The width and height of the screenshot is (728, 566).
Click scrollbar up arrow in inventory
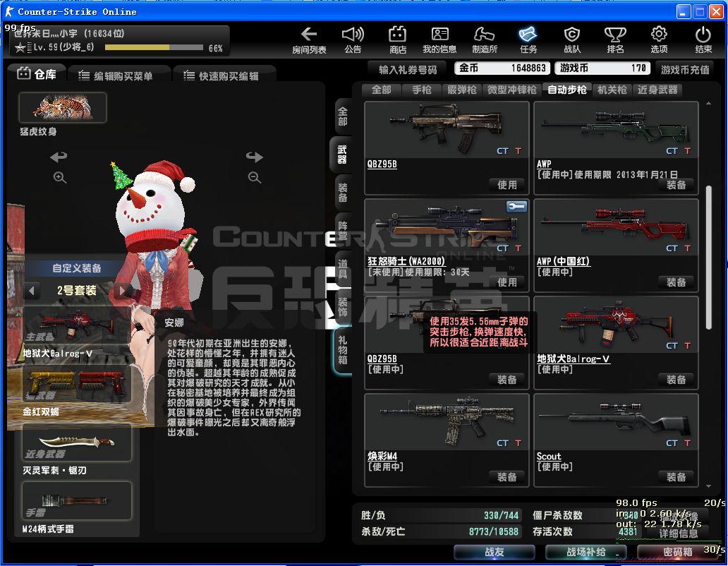pos(708,104)
